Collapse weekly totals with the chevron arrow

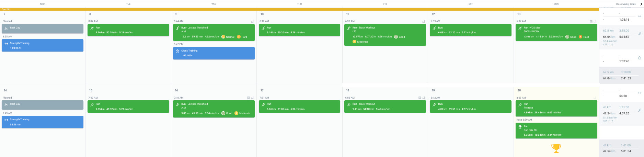pyautogui.click(x=641, y=4)
